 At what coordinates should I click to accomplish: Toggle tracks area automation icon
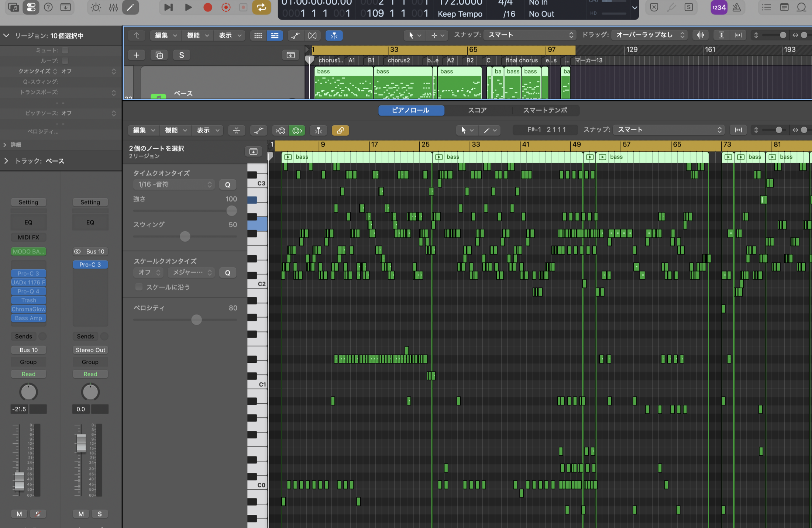[295, 35]
